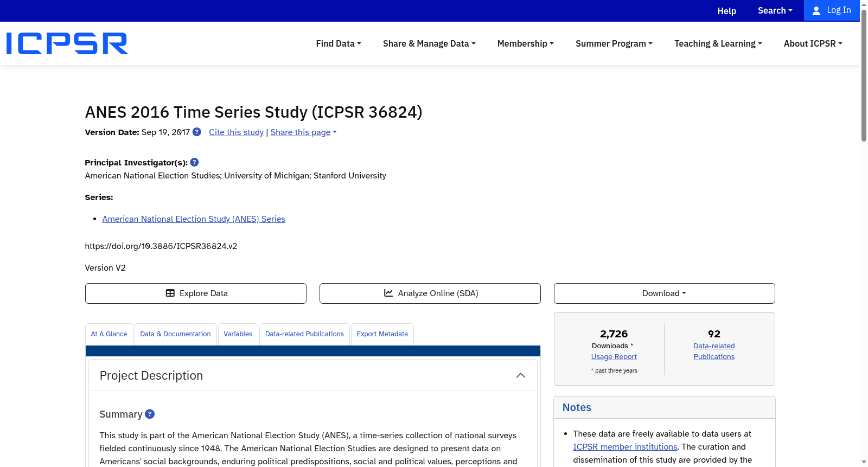Open the Share & Manage Data menu
868x467 pixels.
(x=429, y=43)
